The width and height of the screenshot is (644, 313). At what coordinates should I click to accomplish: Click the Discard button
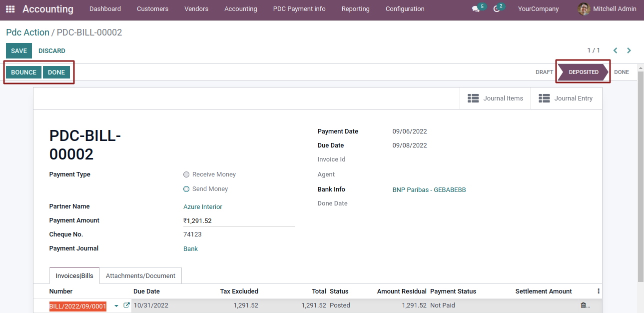tap(52, 51)
